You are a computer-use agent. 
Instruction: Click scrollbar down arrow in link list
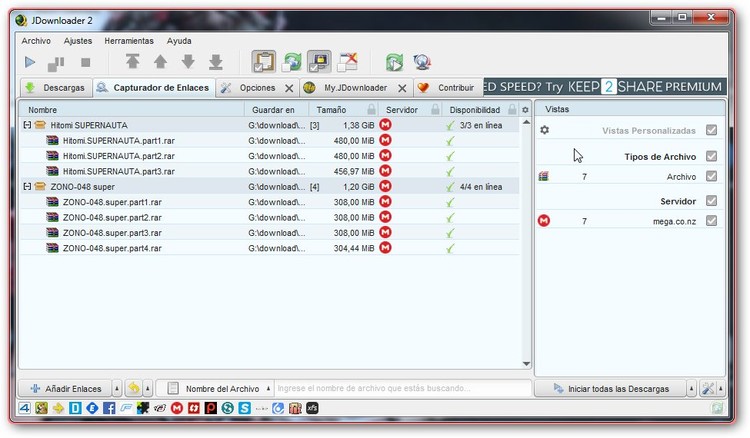(x=526, y=363)
